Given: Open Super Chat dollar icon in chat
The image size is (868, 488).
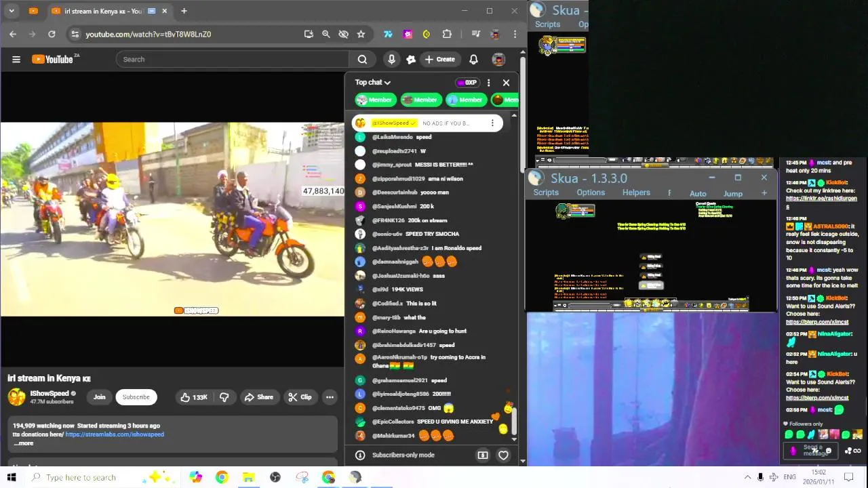Looking at the screenshot, I should pos(483,455).
